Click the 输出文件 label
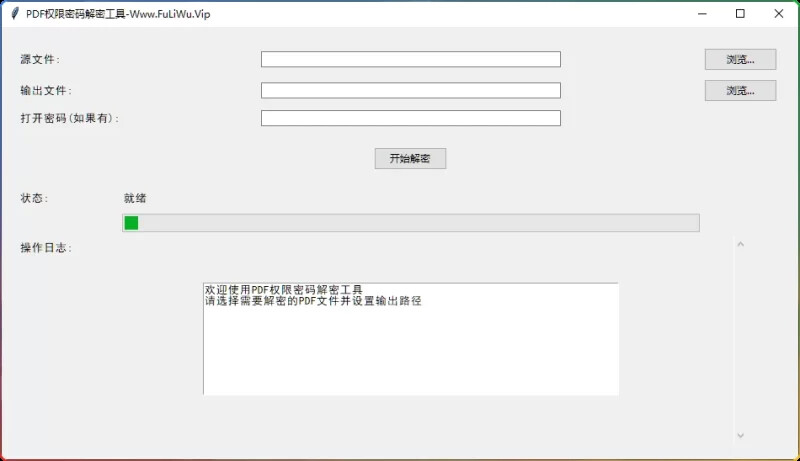800x461 pixels. tap(46, 90)
